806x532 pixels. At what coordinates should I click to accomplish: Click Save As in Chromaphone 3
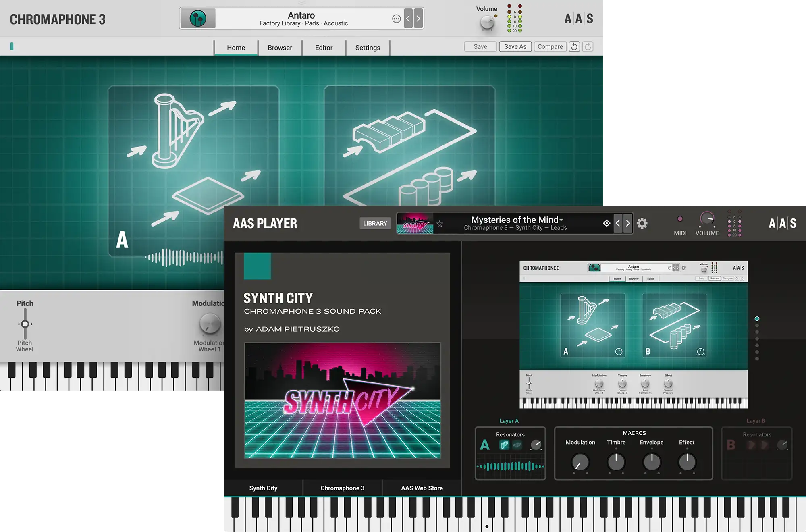tap(515, 46)
